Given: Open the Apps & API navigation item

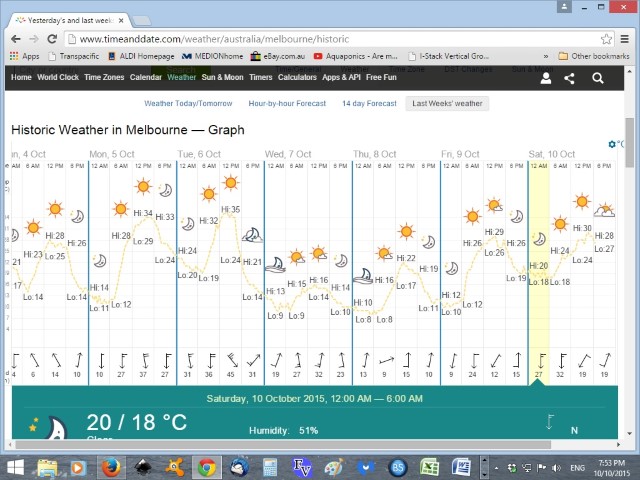Looking at the screenshot, I should [341, 77].
